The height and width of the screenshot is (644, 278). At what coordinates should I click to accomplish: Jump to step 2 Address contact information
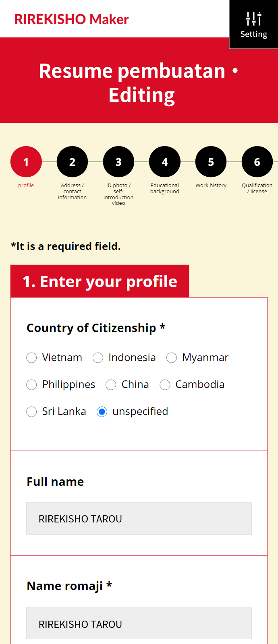(x=72, y=162)
